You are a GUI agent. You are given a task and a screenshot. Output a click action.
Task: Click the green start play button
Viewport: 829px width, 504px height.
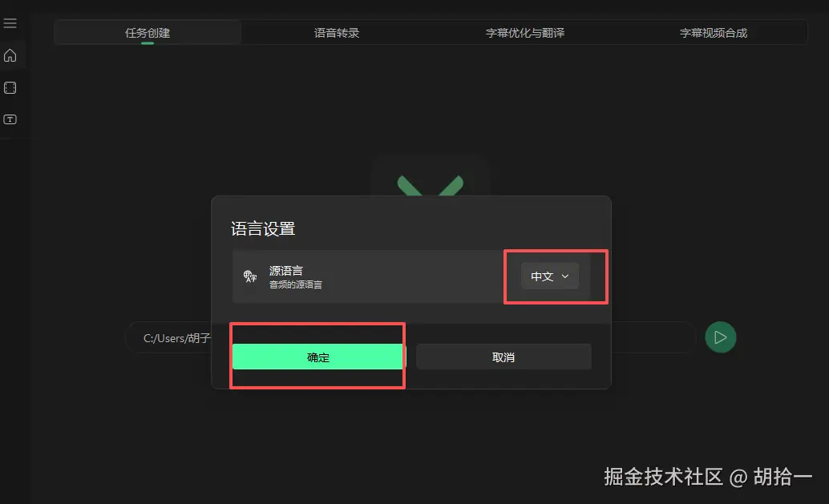point(720,337)
